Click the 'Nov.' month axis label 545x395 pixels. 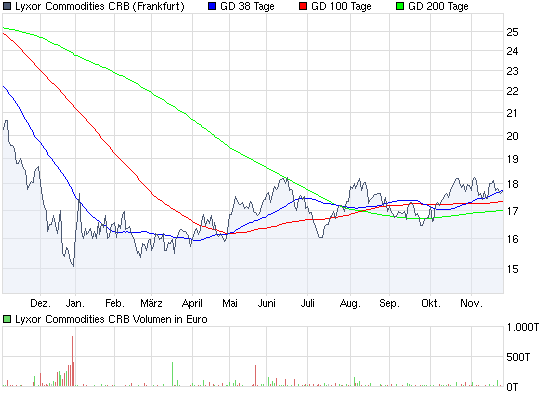pos(472,303)
